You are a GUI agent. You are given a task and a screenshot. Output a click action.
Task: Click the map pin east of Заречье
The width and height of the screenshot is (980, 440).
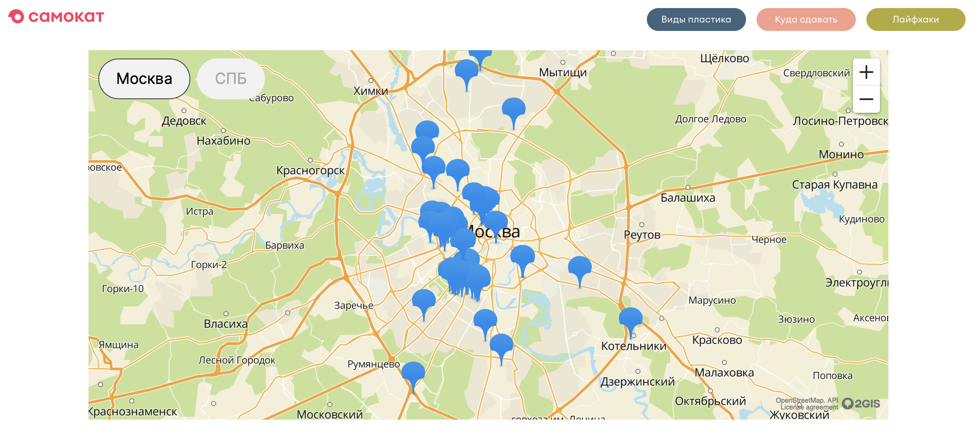coord(423,300)
